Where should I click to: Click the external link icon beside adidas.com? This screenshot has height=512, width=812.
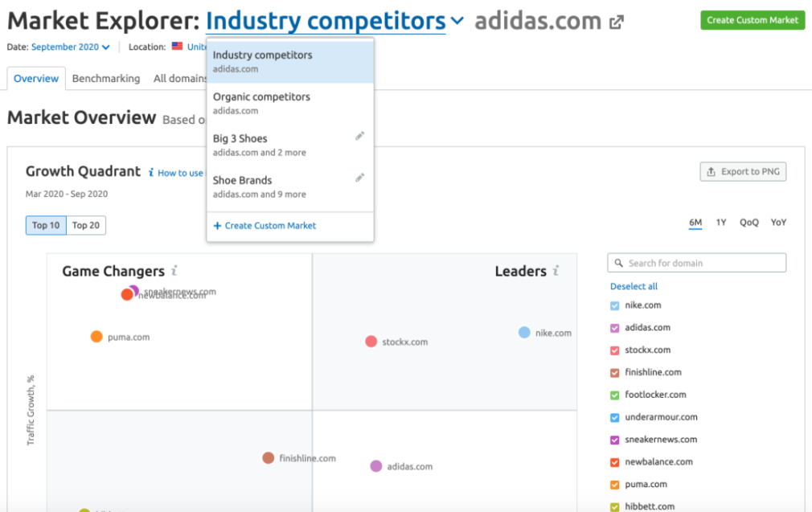click(617, 23)
